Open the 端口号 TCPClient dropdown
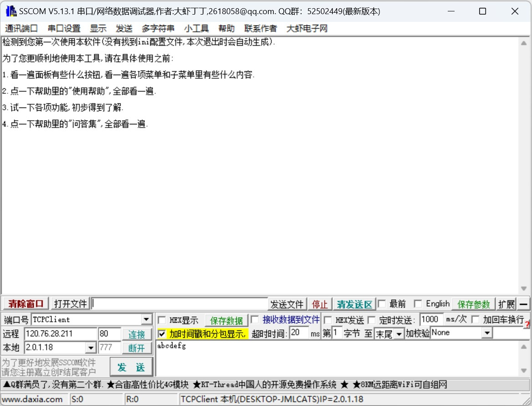Screen dimensions: 532x406 click(146, 319)
